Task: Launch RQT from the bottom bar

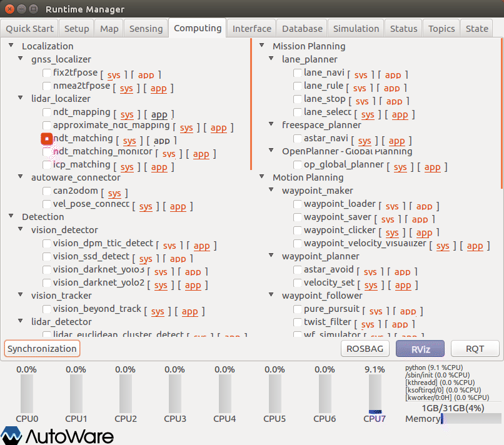Action: (x=475, y=349)
